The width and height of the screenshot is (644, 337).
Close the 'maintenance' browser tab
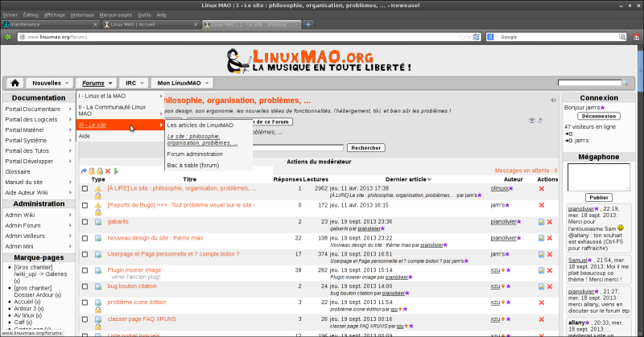pos(95,25)
